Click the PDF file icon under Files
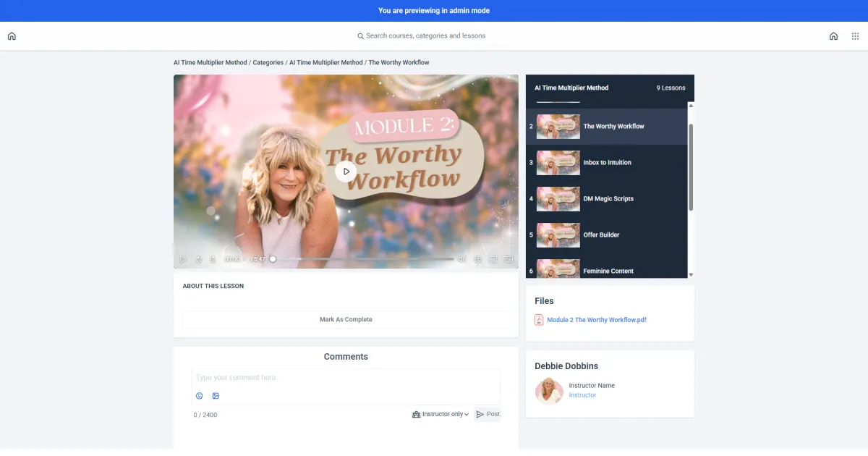Screen dimensions: 868x456 (x=539, y=320)
